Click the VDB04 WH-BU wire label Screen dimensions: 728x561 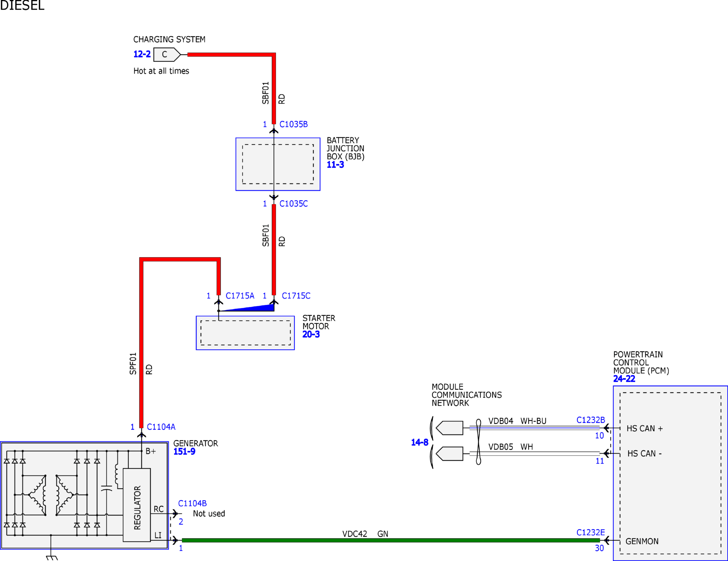click(517, 421)
